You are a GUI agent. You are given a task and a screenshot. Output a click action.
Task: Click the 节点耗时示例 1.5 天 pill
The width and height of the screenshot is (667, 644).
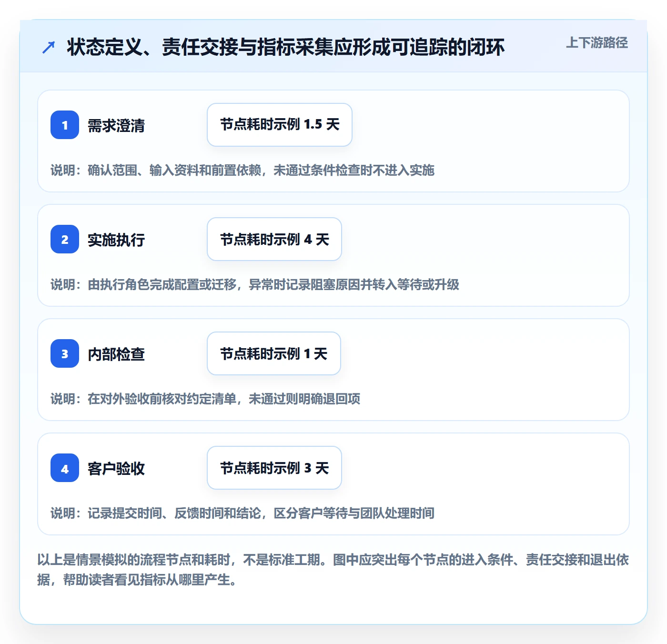[x=280, y=125]
